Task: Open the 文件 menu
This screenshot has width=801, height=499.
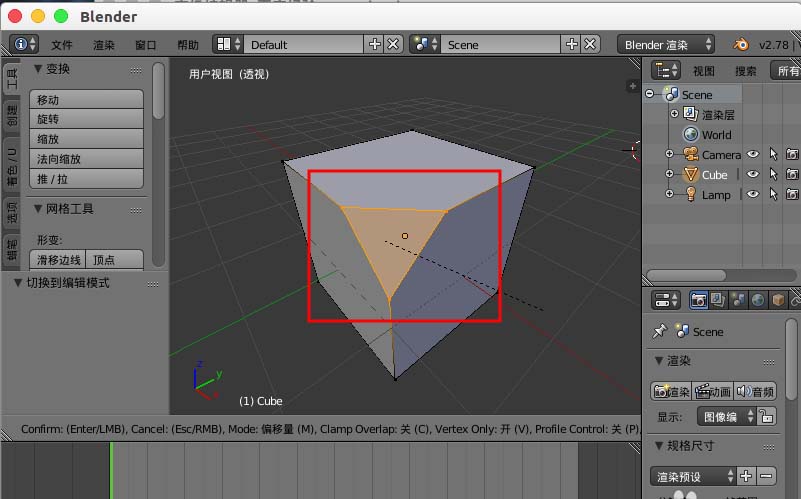Action: coord(62,45)
